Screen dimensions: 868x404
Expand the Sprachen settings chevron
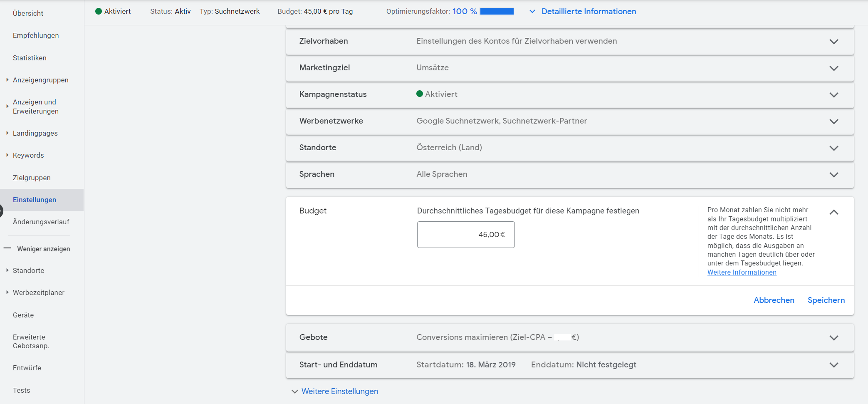[833, 175]
